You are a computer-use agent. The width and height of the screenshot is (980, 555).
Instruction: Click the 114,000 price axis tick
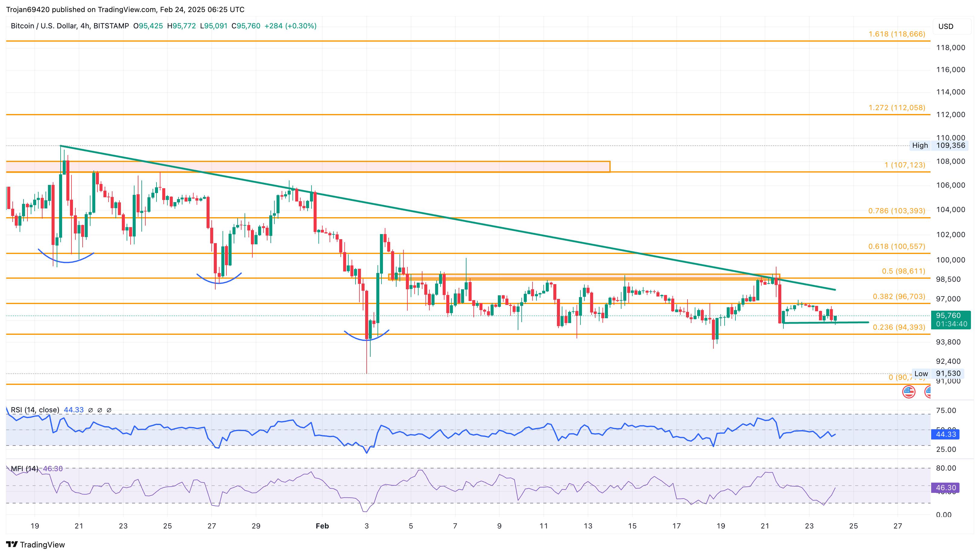pos(951,92)
